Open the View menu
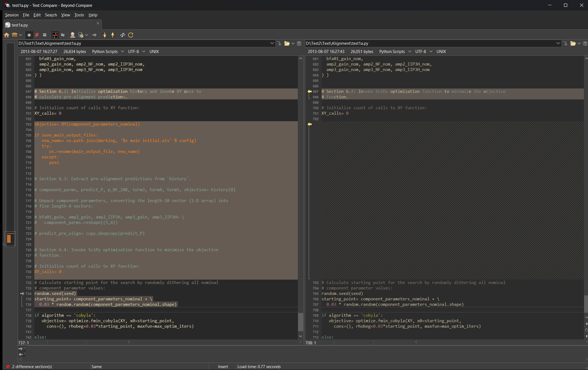This screenshot has height=370, width=588. pyautogui.click(x=65, y=15)
